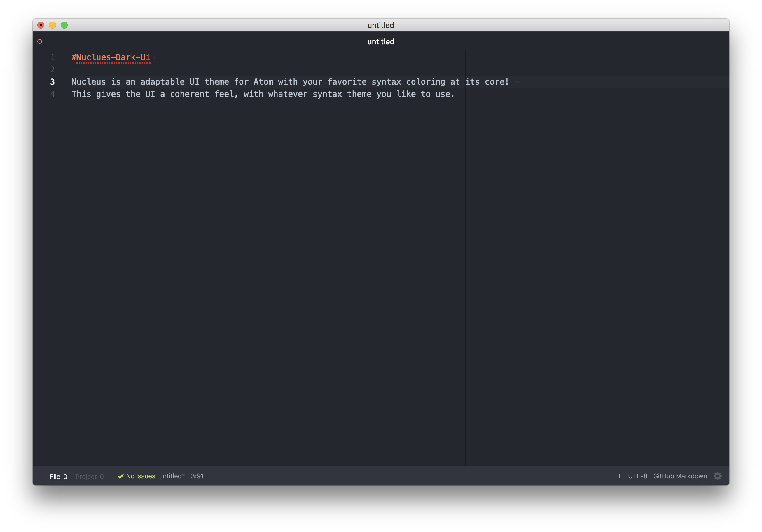Click the green checkmark icon beside No Issues
The width and height of the screenshot is (762, 532).
(121, 476)
